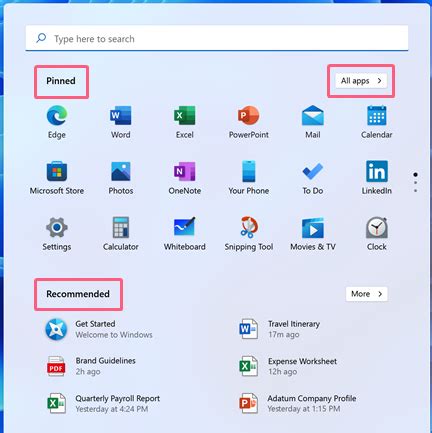432x433 pixels.
Task: Launch Word from pinned apps
Action: click(121, 122)
